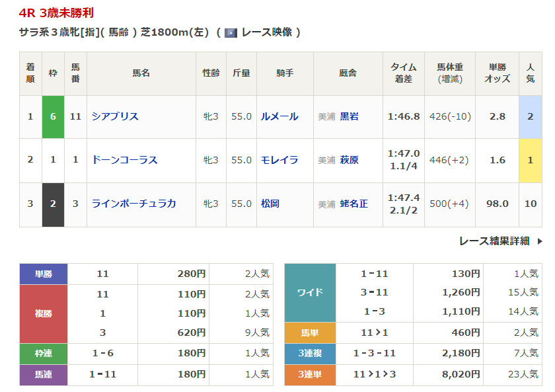Click the 馬名 column header

[x=141, y=73]
